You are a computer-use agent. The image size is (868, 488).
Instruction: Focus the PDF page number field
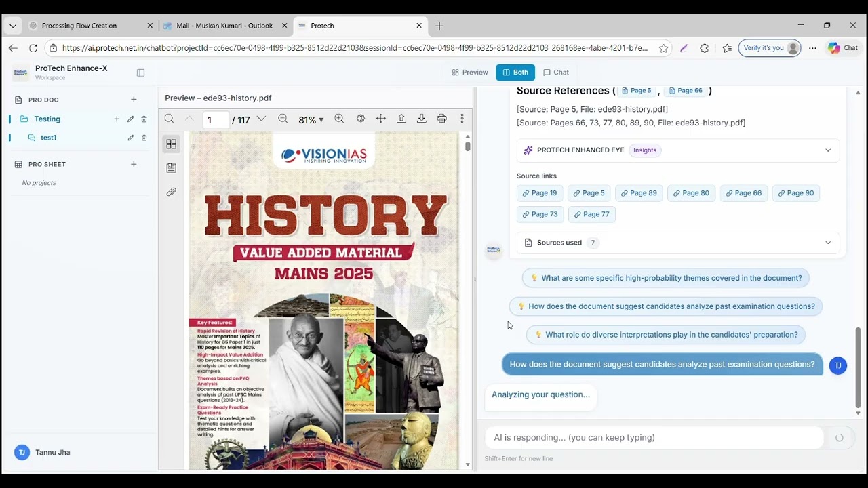click(x=216, y=120)
